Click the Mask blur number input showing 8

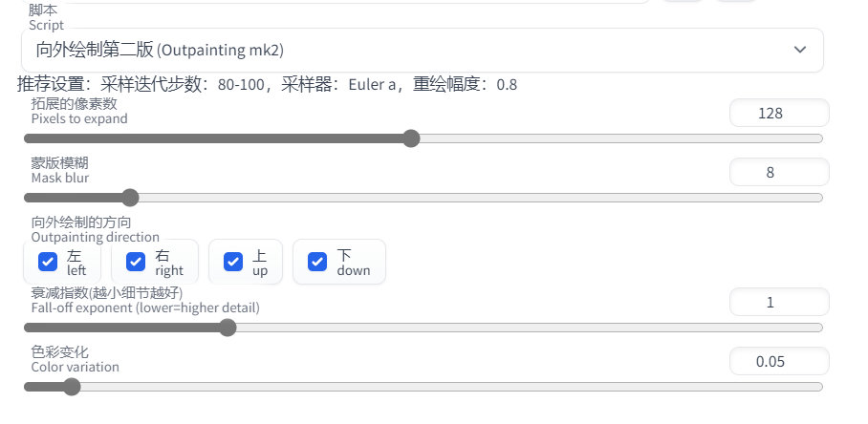[778, 172]
